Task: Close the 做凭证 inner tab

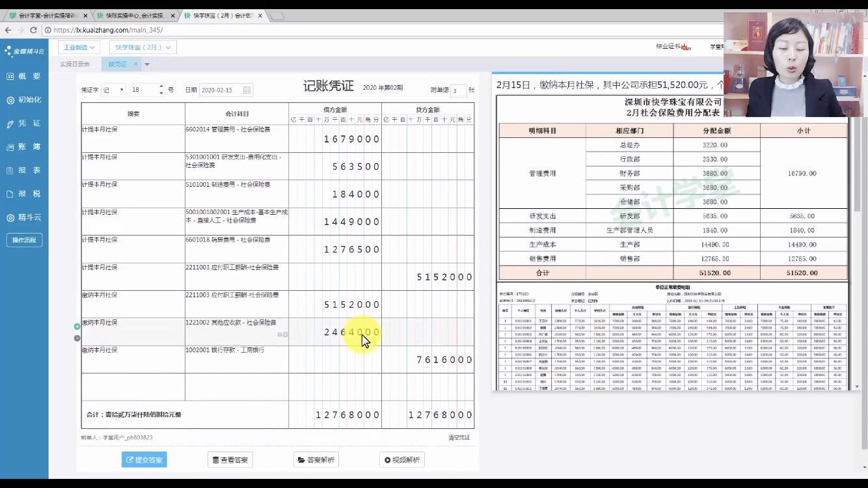Action: pos(136,64)
